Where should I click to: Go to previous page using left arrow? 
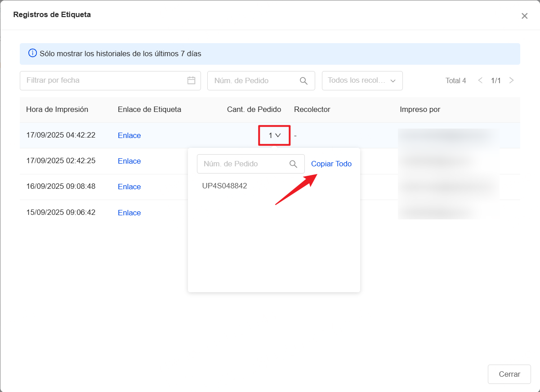click(x=480, y=80)
